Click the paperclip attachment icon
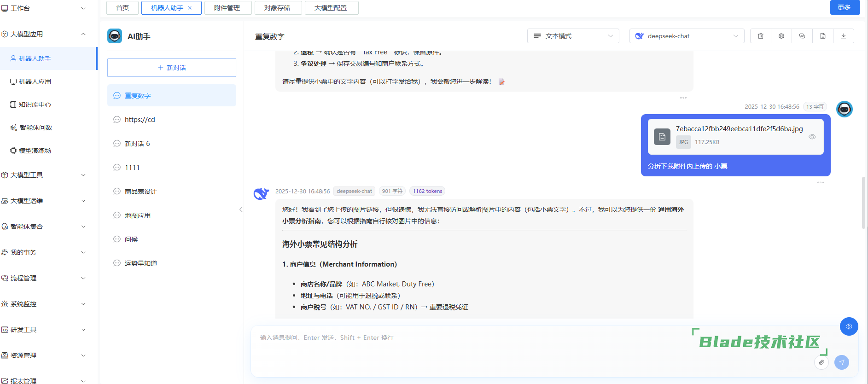This screenshot has height=384, width=868. pyautogui.click(x=821, y=362)
